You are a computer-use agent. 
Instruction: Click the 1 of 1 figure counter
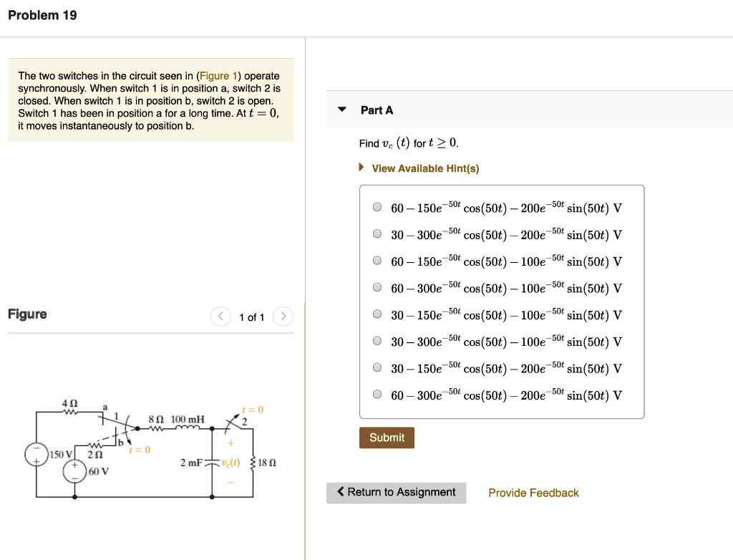click(x=251, y=317)
